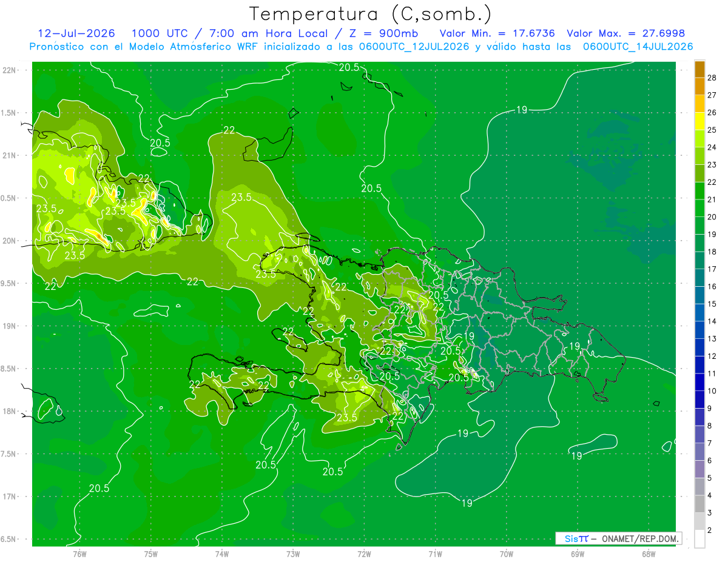Click the '72W' longitude axis label

pos(364,554)
